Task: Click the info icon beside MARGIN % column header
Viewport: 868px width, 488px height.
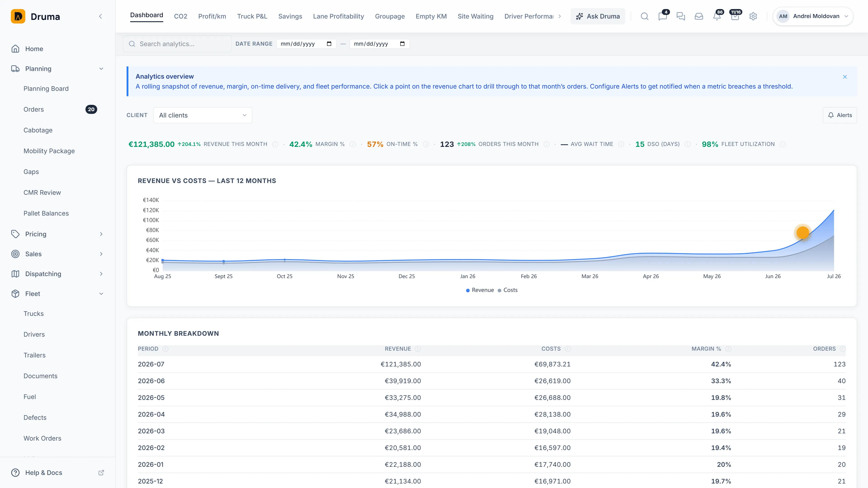Action: [728, 349]
